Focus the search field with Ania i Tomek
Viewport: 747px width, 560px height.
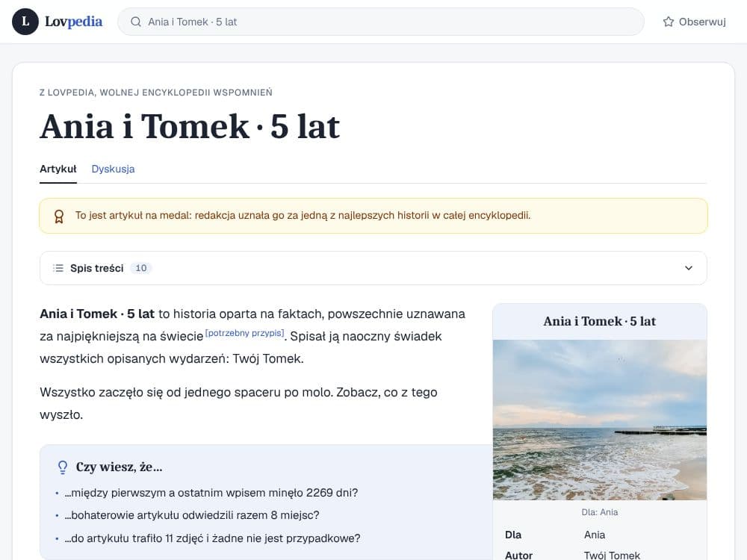(x=381, y=22)
